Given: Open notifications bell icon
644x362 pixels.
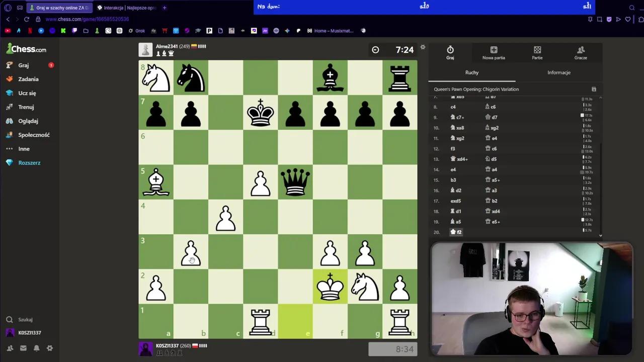Looking at the screenshot, I should (36, 348).
